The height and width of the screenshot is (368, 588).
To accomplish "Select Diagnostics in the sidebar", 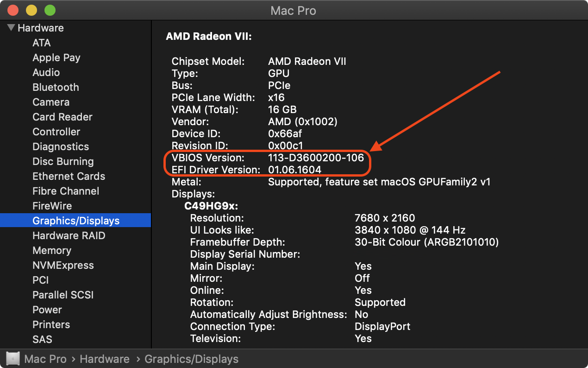I will click(61, 146).
